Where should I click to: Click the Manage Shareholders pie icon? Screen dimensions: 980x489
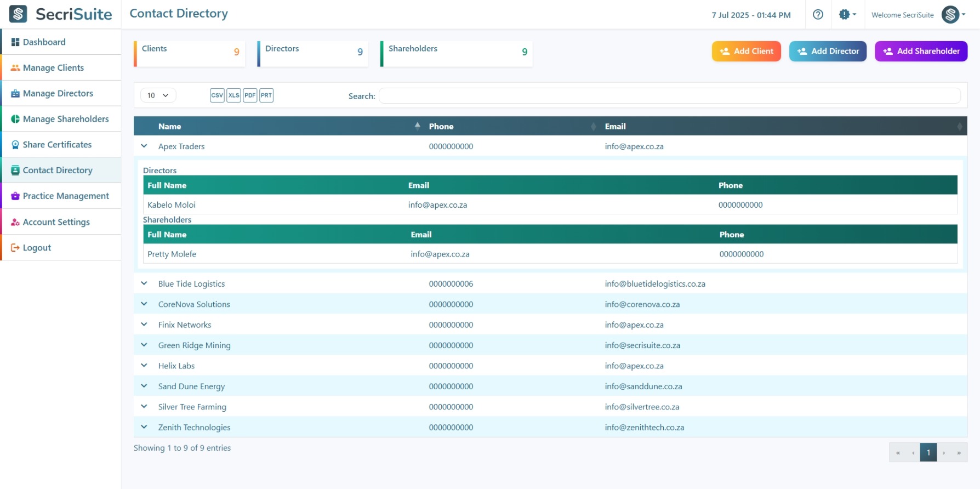(x=15, y=119)
